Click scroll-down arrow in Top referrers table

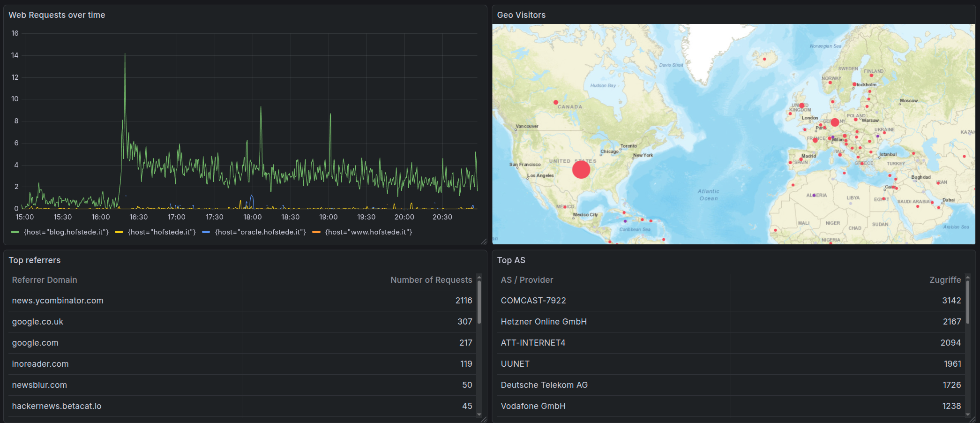pos(479,415)
